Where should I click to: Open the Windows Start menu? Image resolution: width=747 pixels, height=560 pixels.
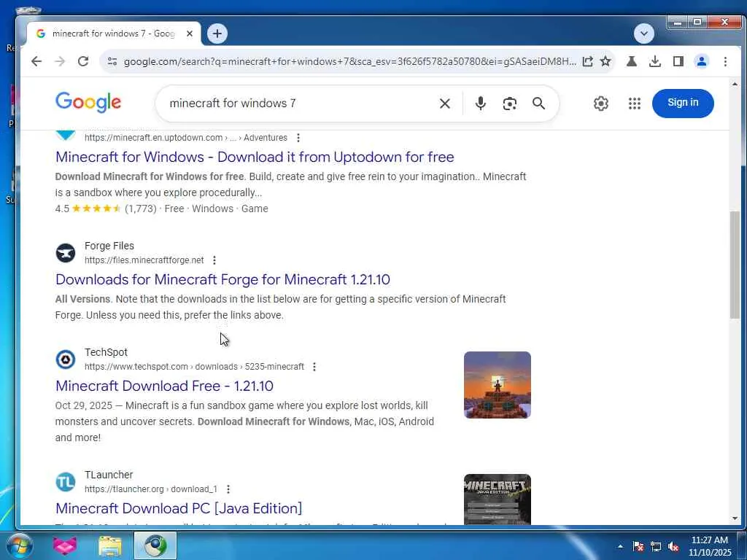[x=18, y=545]
